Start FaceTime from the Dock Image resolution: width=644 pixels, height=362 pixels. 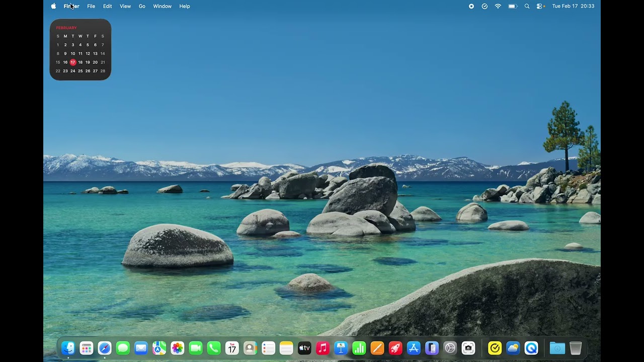pyautogui.click(x=196, y=348)
